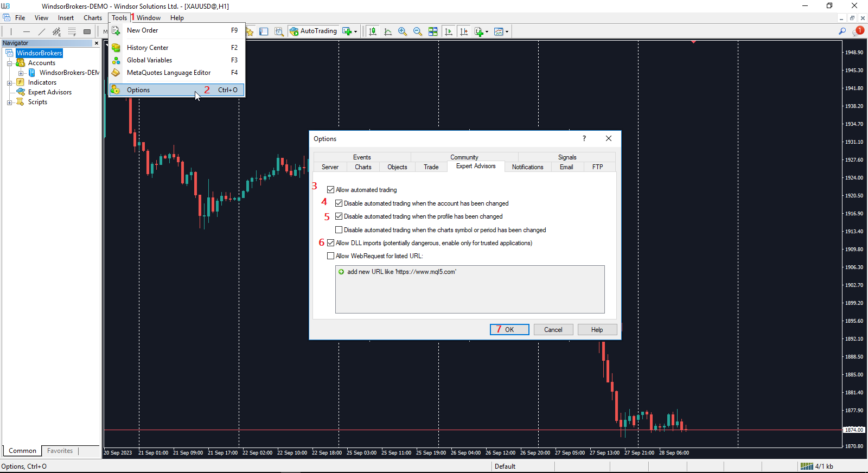The height and width of the screenshot is (473, 868).
Task: Click the New Order toolbar icon
Action: pyautogui.click(x=347, y=31)
